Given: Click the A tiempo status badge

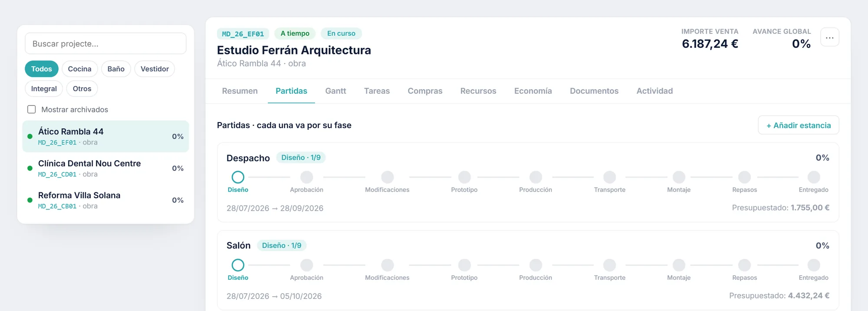Looking at the screenshot, I should (295, 33).
